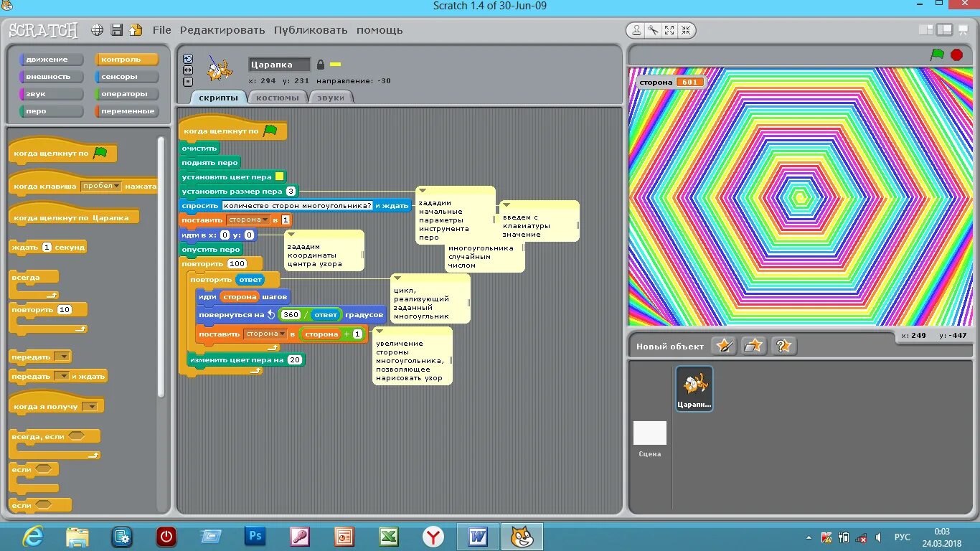Set rotation style to can rotate

tap(188, 59)
